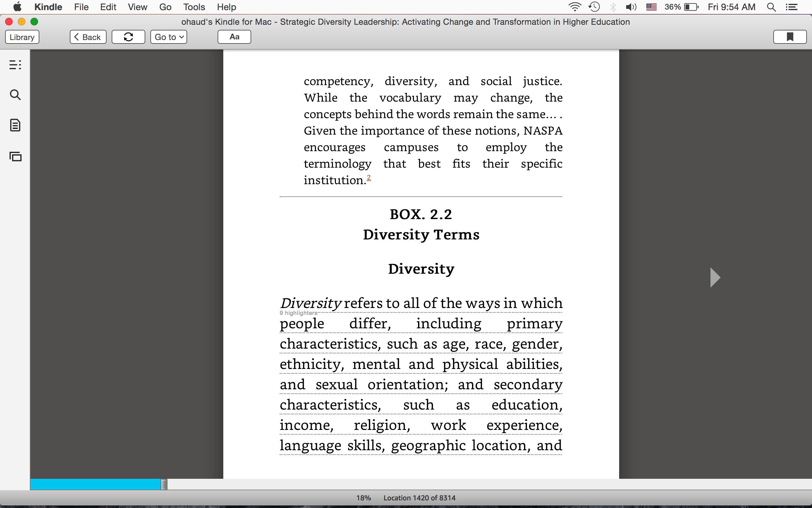This screenshot has width=812, height=508.
Task: Go to the next page arrow
Action: point(715,277)
